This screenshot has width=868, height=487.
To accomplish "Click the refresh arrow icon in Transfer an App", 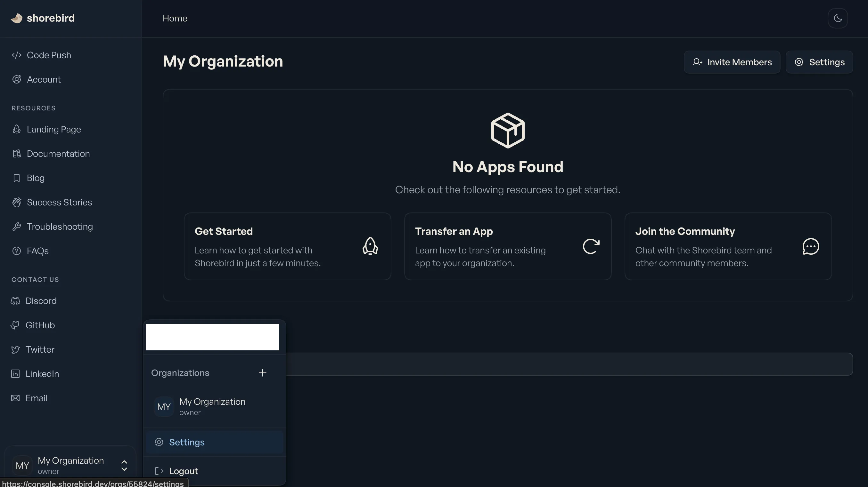I will 591,246.
